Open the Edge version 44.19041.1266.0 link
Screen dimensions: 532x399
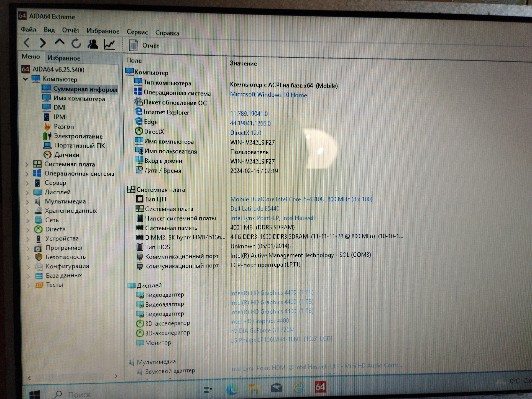pyautogui.click(x=250, y=123)
